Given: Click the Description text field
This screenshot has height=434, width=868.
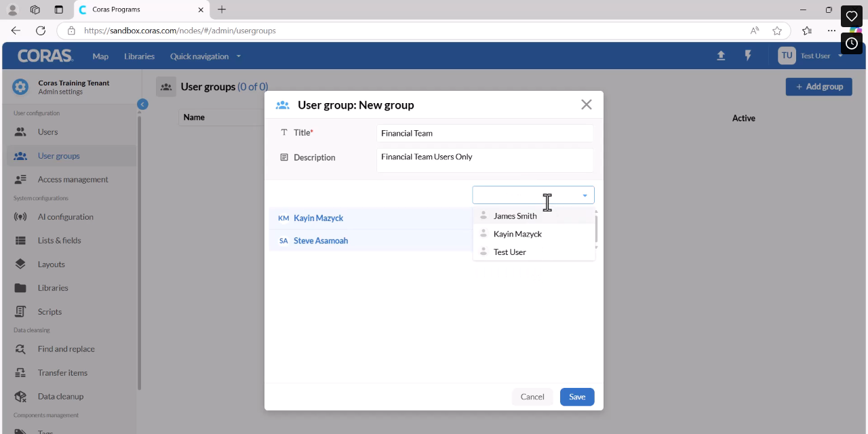Looking at the screenshot, I should 485,161.
